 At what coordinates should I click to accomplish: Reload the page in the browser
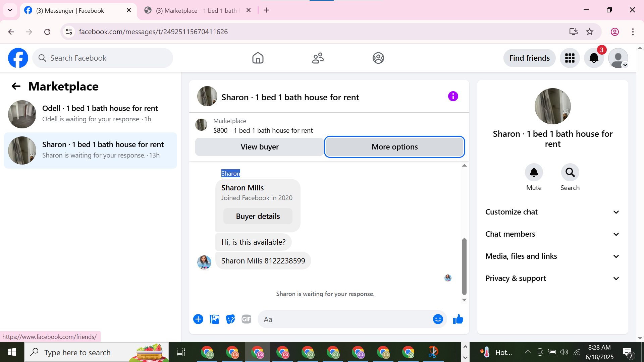[47, 32]
